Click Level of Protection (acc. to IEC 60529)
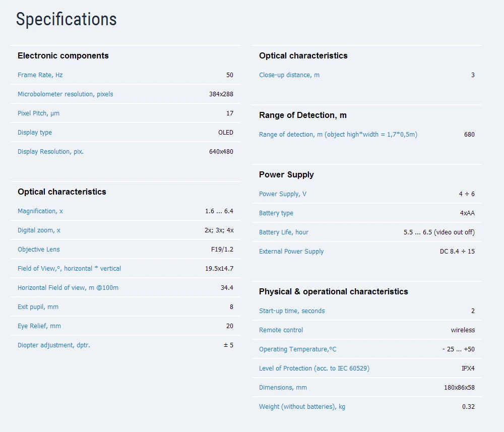Screen dimensions: 504x432 click(x=314, y=368)
